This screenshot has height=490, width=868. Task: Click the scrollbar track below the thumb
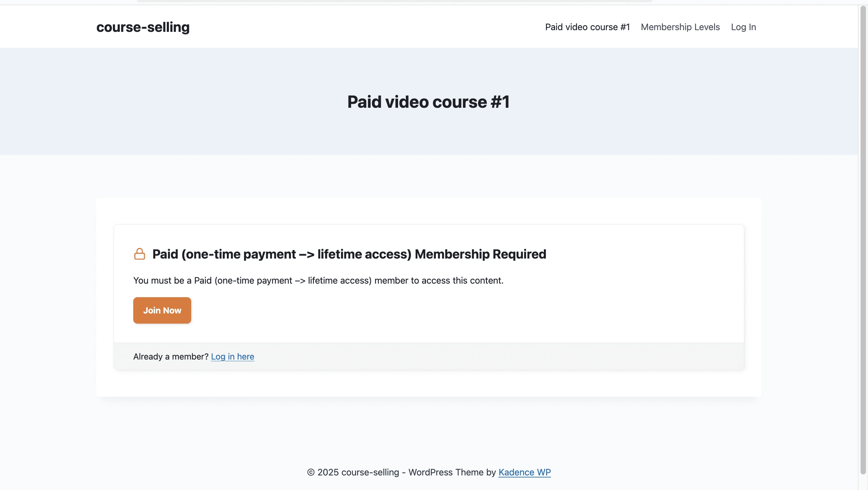point(863,482)
